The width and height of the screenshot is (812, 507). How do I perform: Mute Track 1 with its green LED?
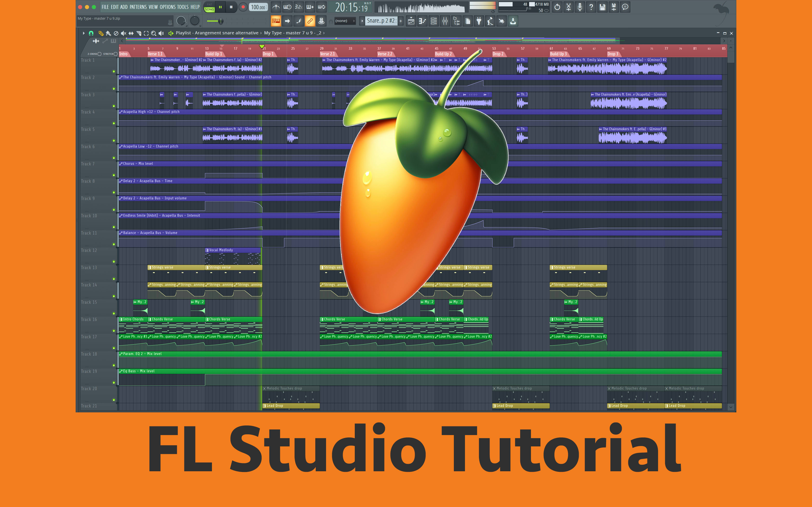pos(114,71)
